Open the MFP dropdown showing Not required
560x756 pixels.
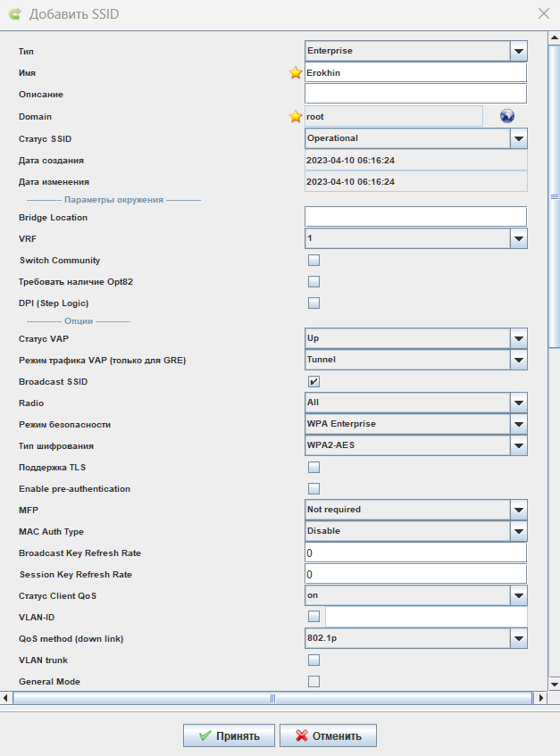click(416, 510)
